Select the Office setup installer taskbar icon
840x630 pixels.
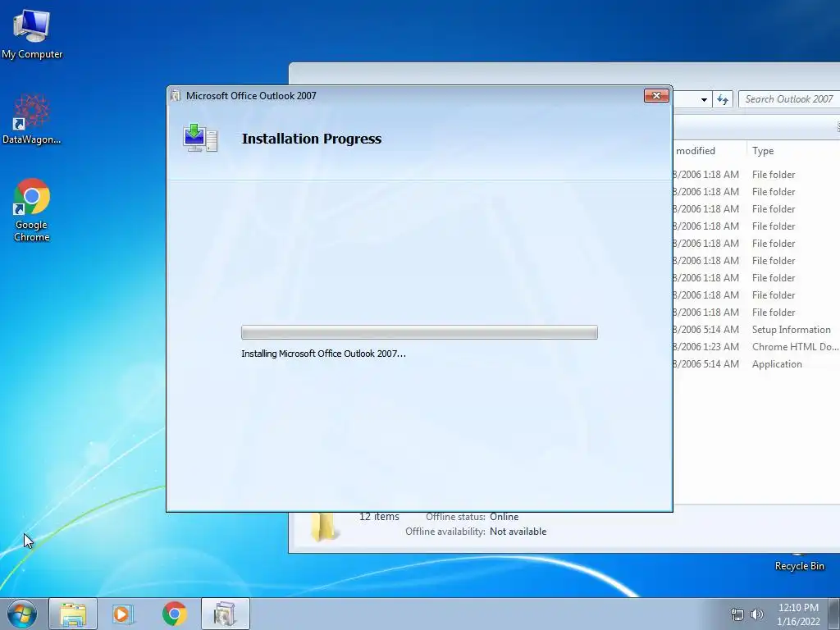pos(225,614)
